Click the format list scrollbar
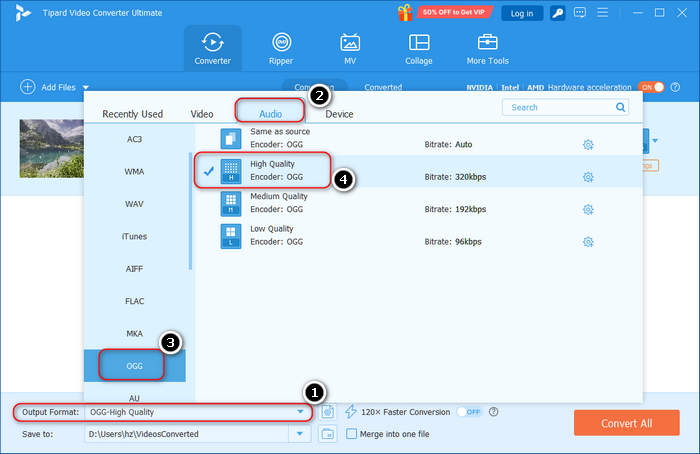This screenshot has height=454, width=700. pyautogui.click(x=191, y=211)
